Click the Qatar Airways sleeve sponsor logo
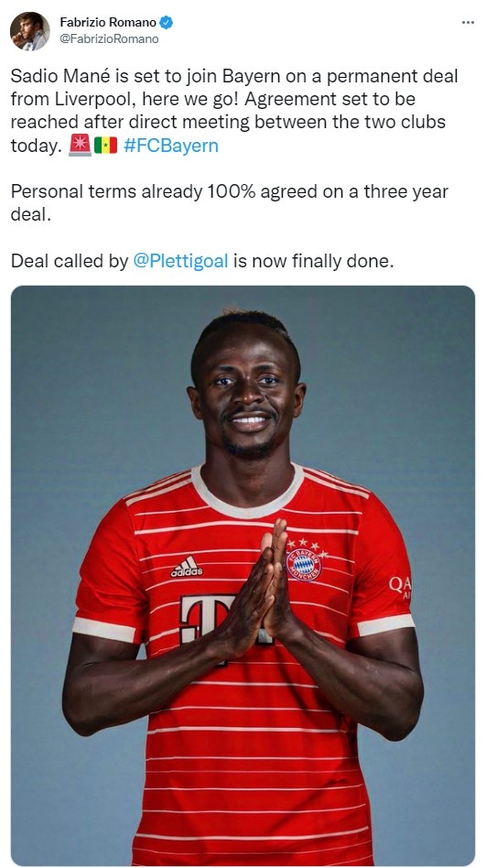This screenshot has height=868, width=486. (400, 587)
